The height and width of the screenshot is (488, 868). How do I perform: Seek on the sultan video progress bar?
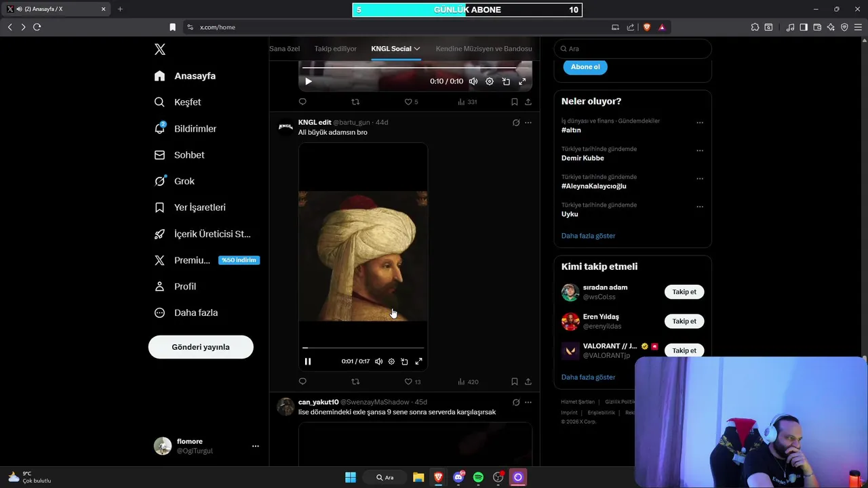click(x=363, y=348)
